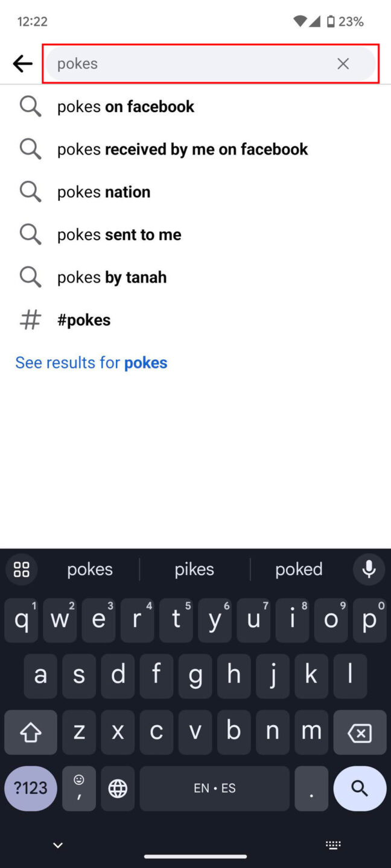391x868 pixels.
Task: Choose pikes from the keyboard suggestions
Action: (194, 569)
